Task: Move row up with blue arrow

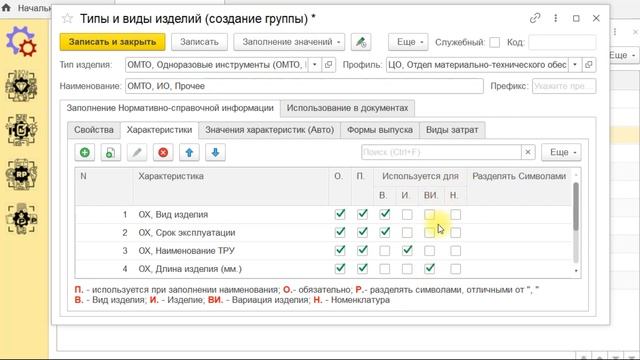Action: [189, 153]
